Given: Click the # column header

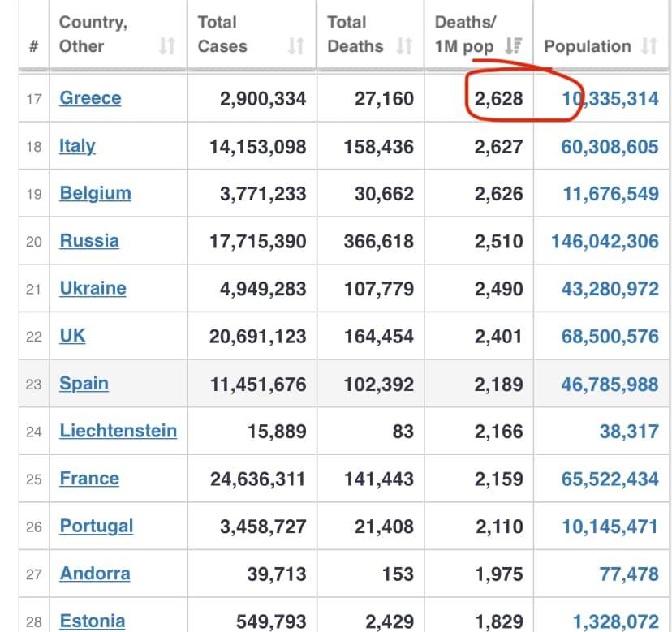Looking at the screenshot, I should [x=34, y=46].
